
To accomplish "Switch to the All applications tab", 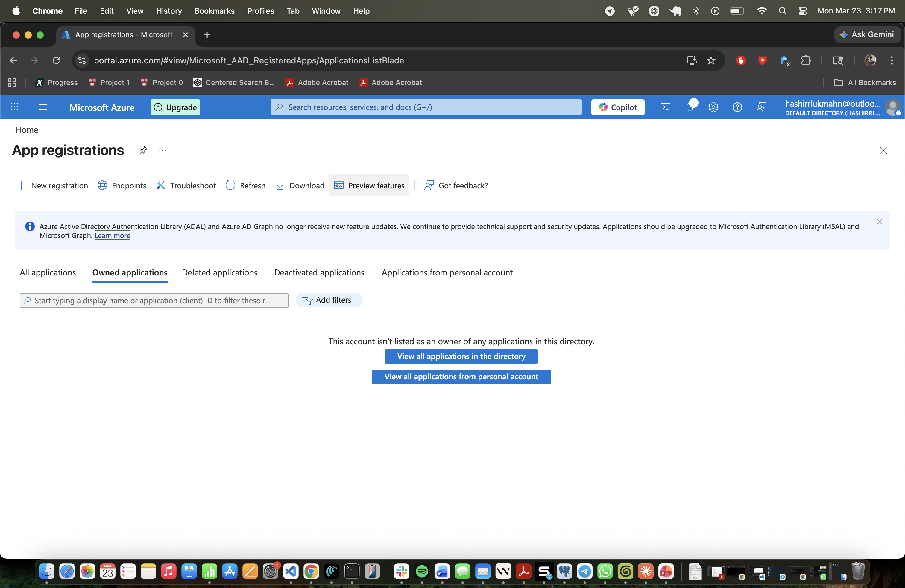I will [47, 272].
